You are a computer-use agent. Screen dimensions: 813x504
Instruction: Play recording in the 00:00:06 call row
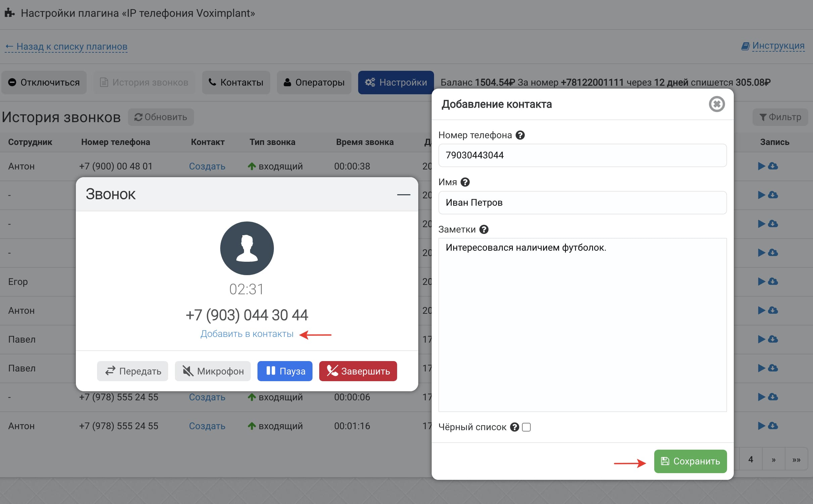(x=761, y=397)
